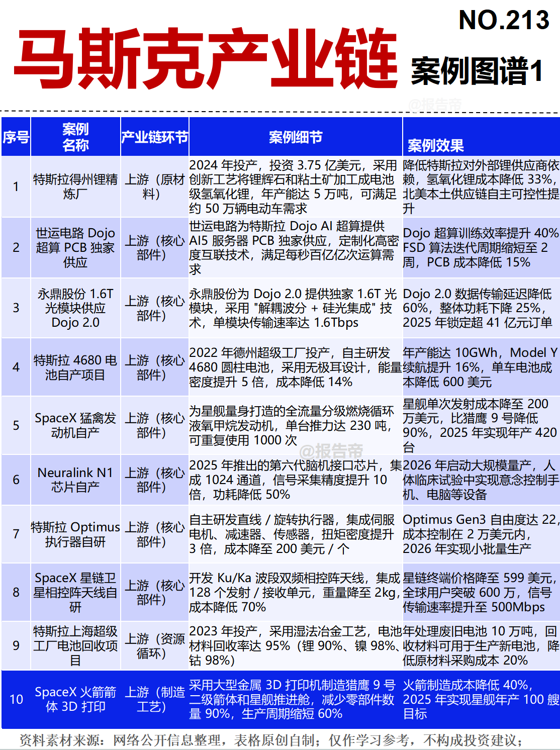Click the detail cell about 直线 / 旋转执行器
This screenshot has width=560, height=750.
pos(296,534)
